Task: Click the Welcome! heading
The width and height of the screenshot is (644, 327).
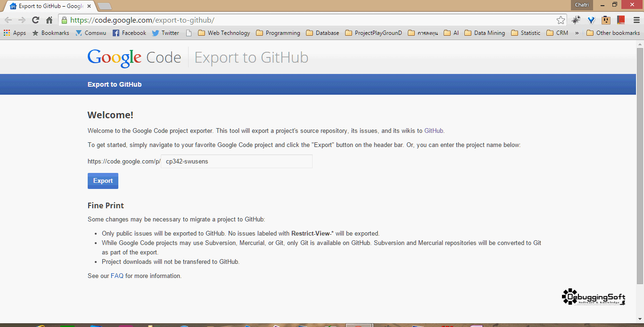Action: tap(110, 115)
